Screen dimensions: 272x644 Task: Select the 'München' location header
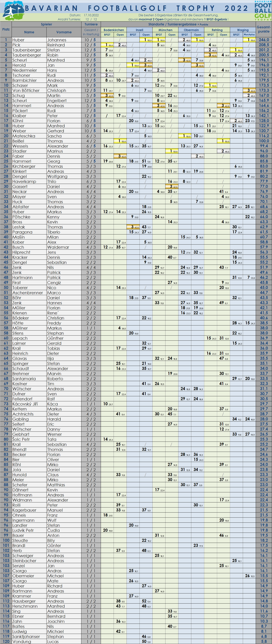click(x=165, y=30)
